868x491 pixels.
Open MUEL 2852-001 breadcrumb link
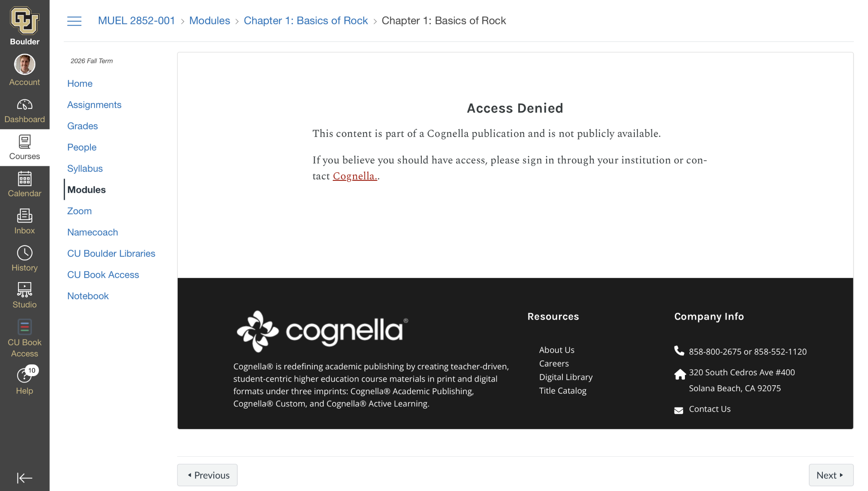tap(136, 21)
